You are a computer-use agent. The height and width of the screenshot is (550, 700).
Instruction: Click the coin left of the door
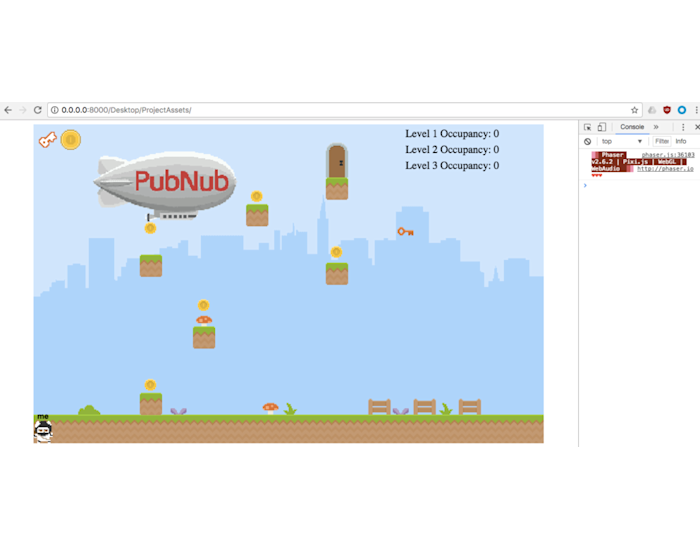[256, 196]
